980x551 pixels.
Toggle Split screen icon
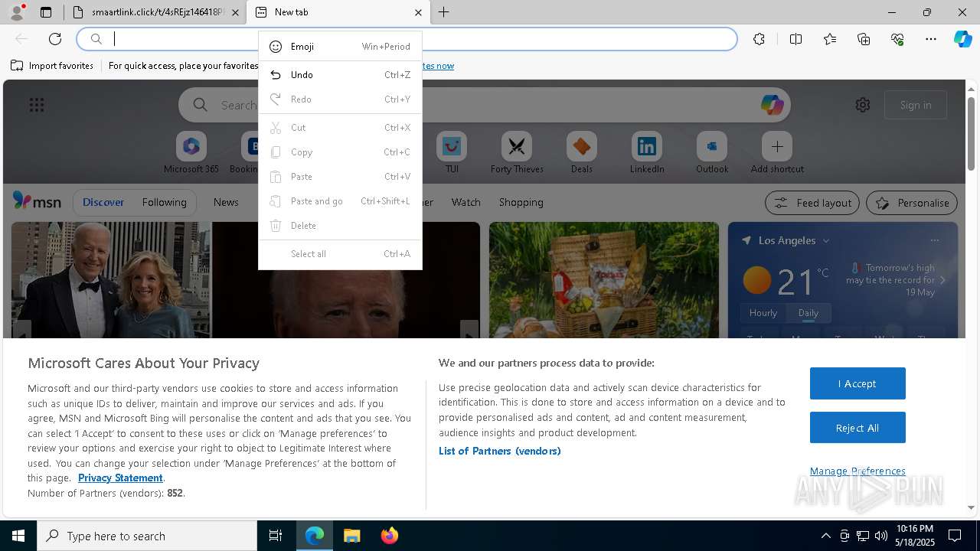click(x=795, y=39)
